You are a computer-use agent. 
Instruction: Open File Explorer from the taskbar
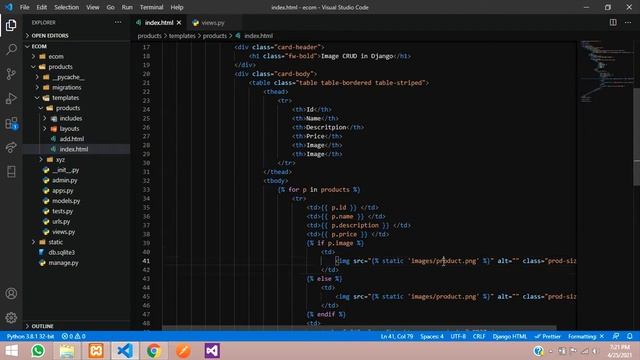click(67, 351)
